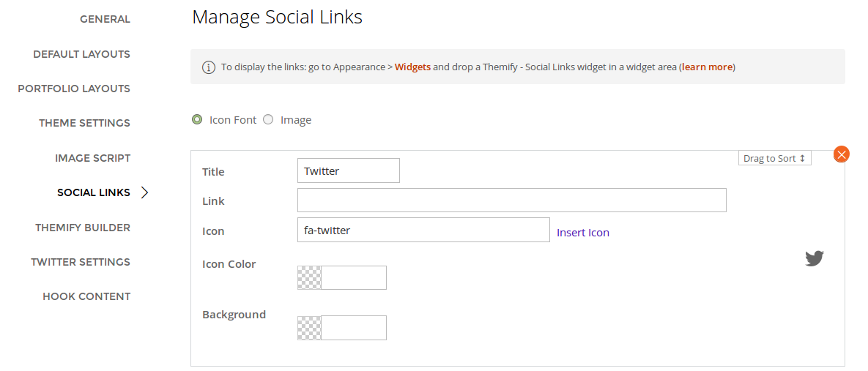The width and height of the screenshot is (868, 371).
Task: Click the Drag to Sort handle
Action: coord(774,158)
